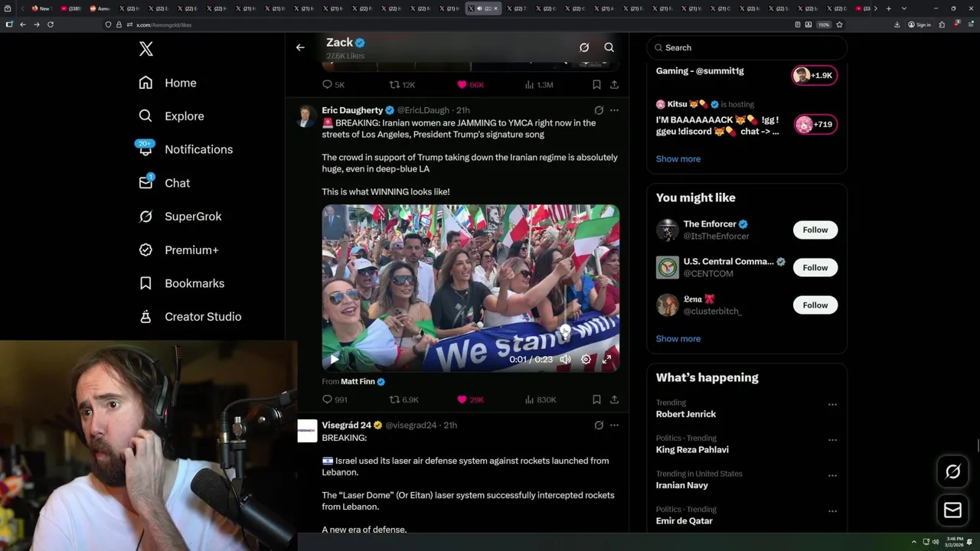Open the Visegrád 24 profile name link
The image size is (980, 551).
click(346, 425)
